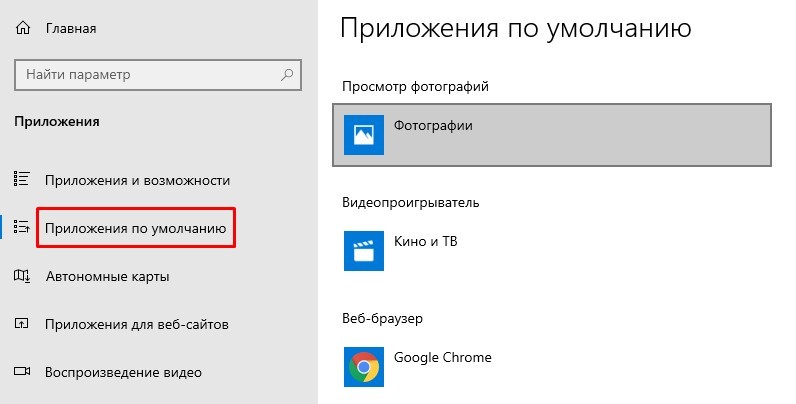Change default photo viewer Фотографии
The width and height of the screenshot is (796, 404).
click(552, 135)
